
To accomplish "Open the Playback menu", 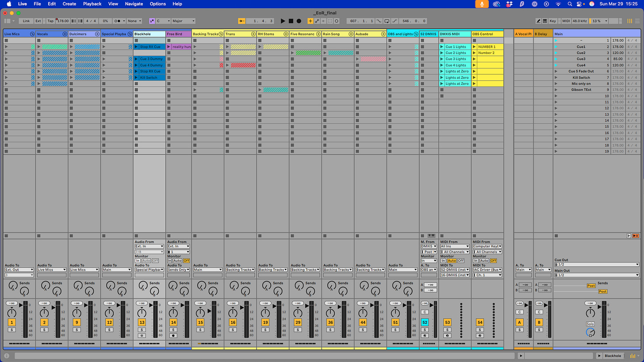I will [x=92, y=4].
